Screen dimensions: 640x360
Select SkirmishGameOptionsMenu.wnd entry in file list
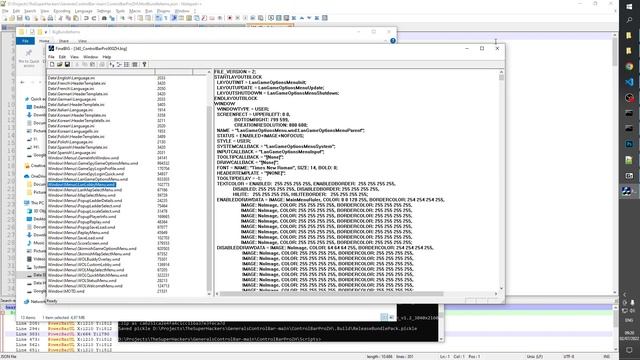[92, 248]
